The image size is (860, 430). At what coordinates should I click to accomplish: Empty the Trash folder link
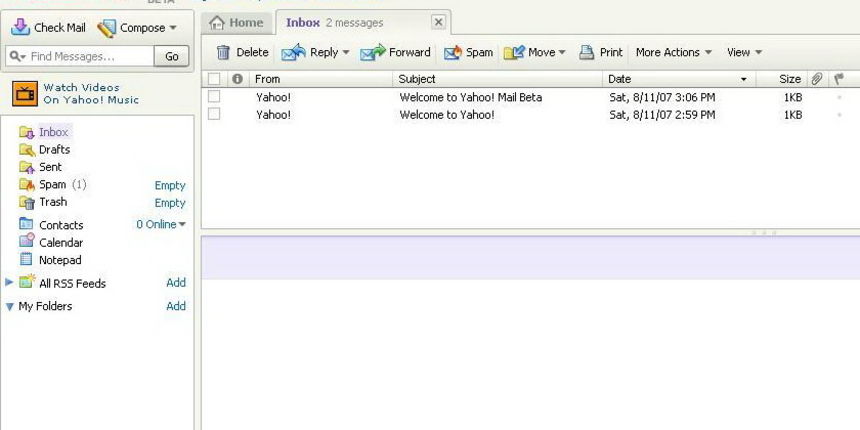(170, 203)
